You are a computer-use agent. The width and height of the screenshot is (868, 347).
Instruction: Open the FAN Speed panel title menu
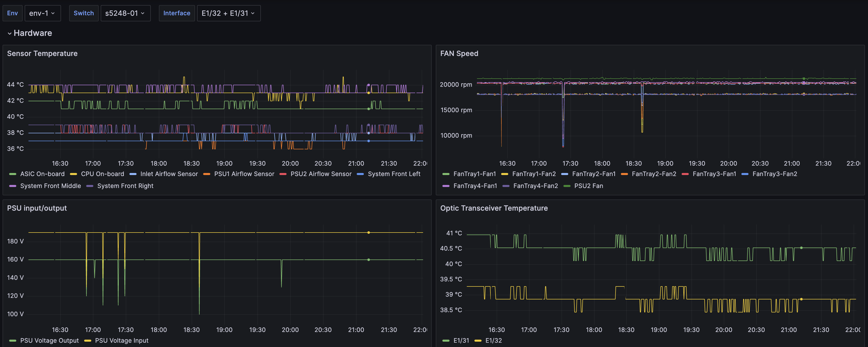[x=459, y=54]
